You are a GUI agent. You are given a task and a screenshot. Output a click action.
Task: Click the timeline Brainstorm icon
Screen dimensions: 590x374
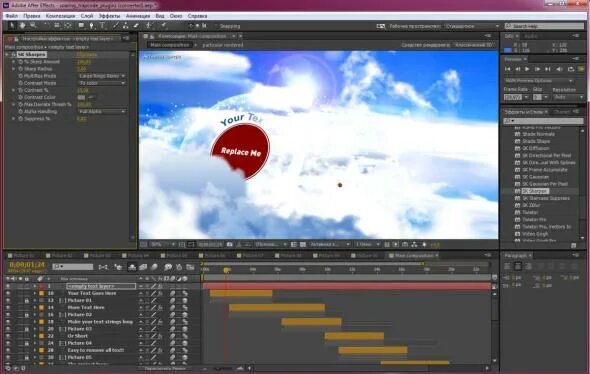pyautogui.click(x=168, y=267)
